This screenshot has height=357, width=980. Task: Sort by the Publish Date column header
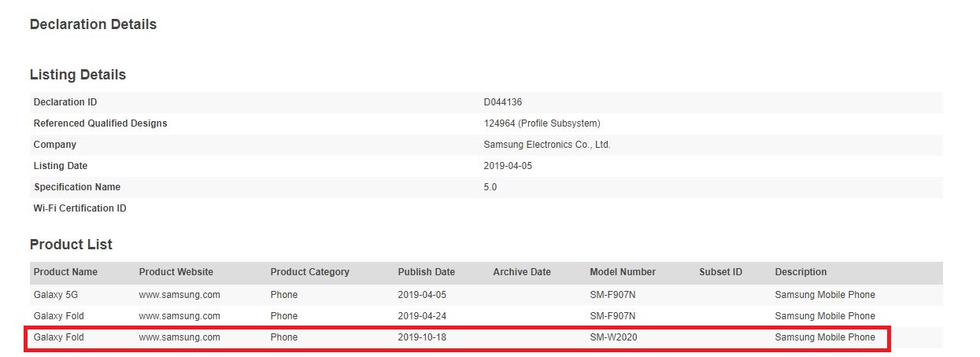426,272
